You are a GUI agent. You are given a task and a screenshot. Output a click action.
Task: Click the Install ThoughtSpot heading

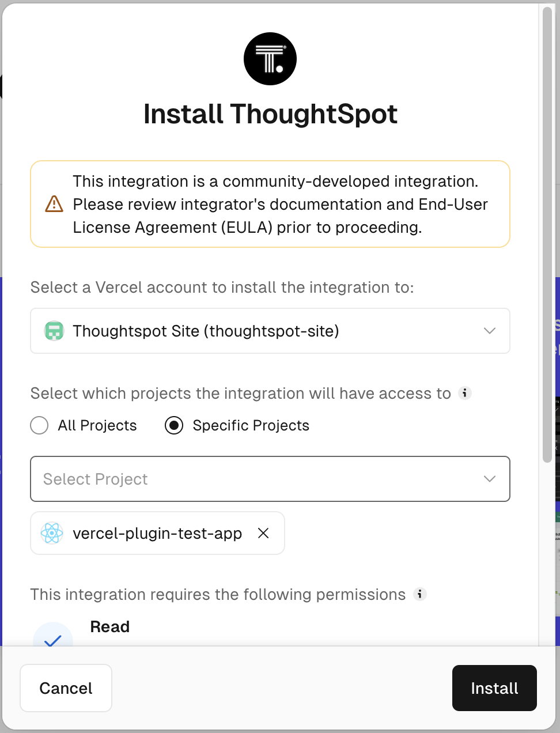[270, 114]
